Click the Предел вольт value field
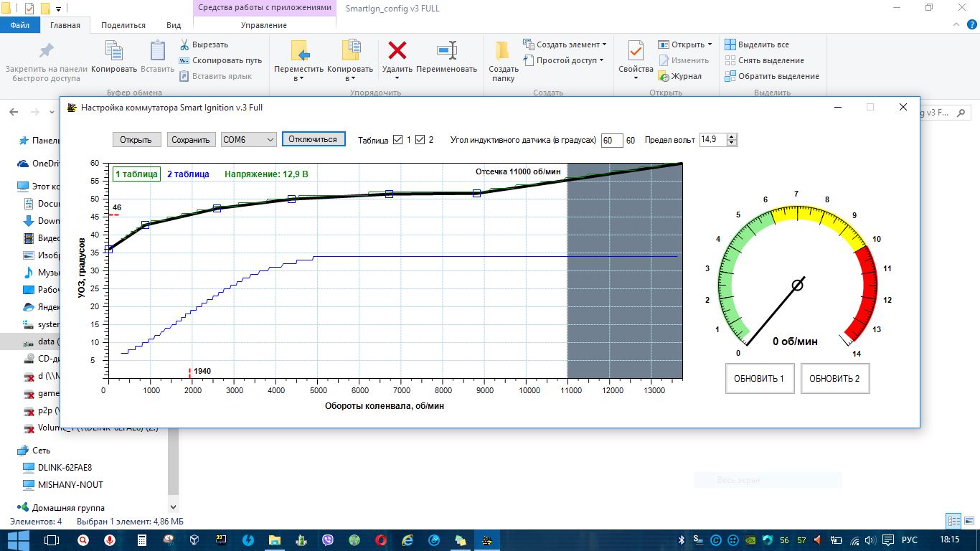980x551 pixels. point(713,140)
